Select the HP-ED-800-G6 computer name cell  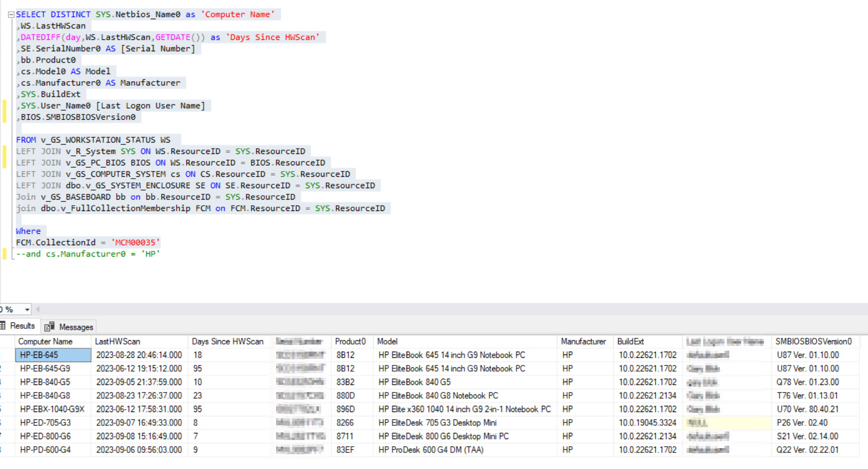(x=53, y=436)
